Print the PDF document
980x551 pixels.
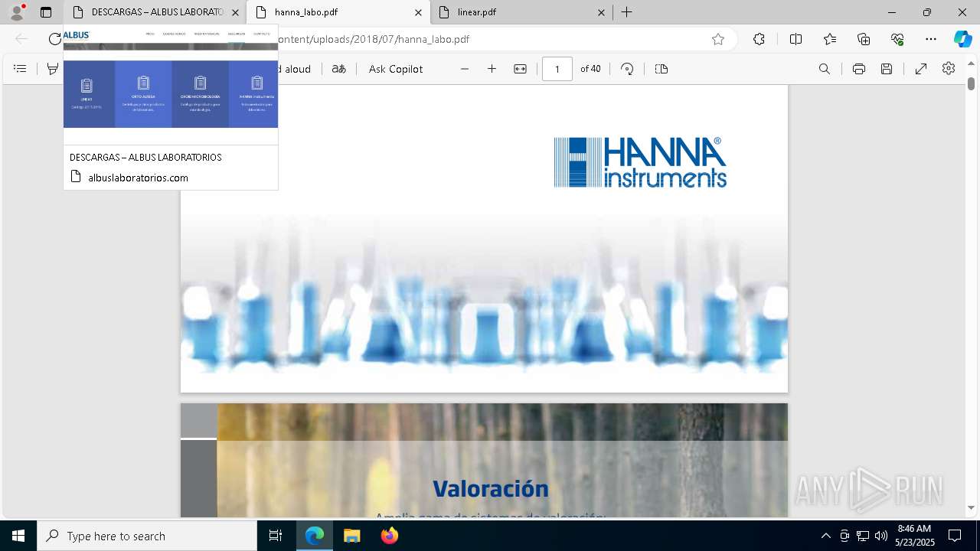[x=859, y=69]
